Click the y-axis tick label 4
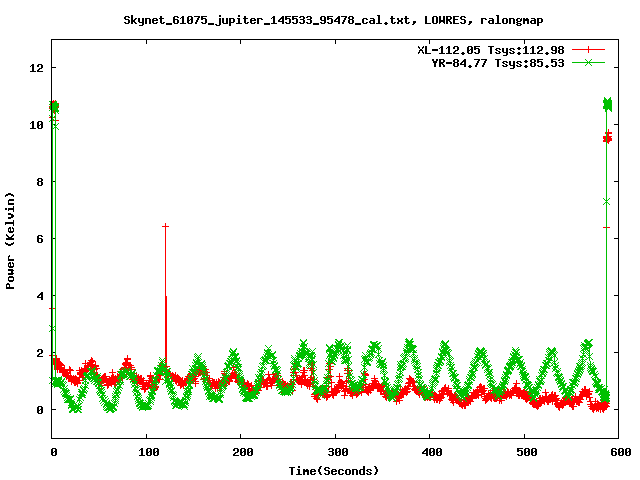The width and height of the screenshot is (640, 480). pyautogui.click(x=39, y=296)
